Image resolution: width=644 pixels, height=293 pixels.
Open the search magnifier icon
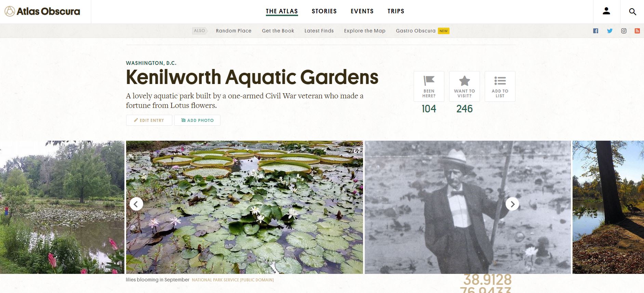click(632, 12)
